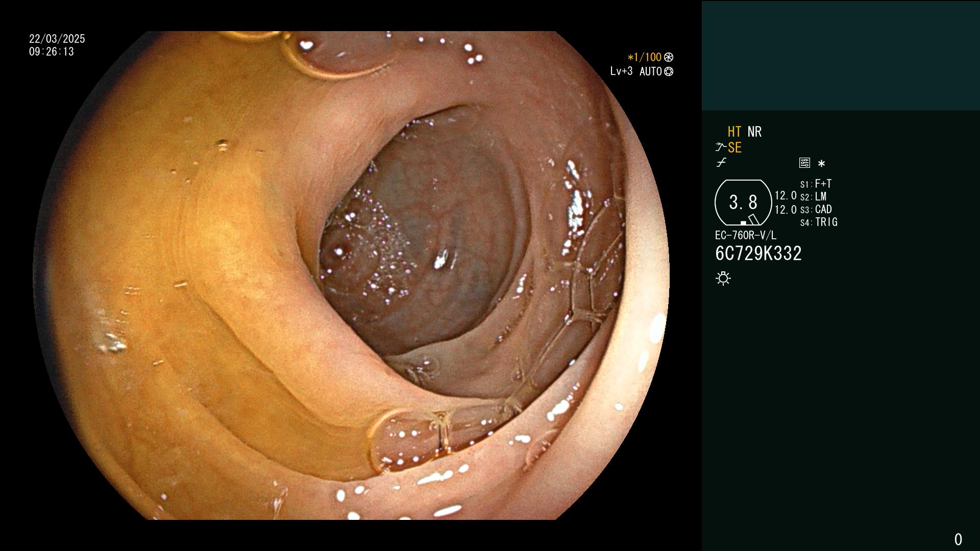Click the yellow SE label
The width and height of the screenshot is (980, 551).
coord(734,148)
